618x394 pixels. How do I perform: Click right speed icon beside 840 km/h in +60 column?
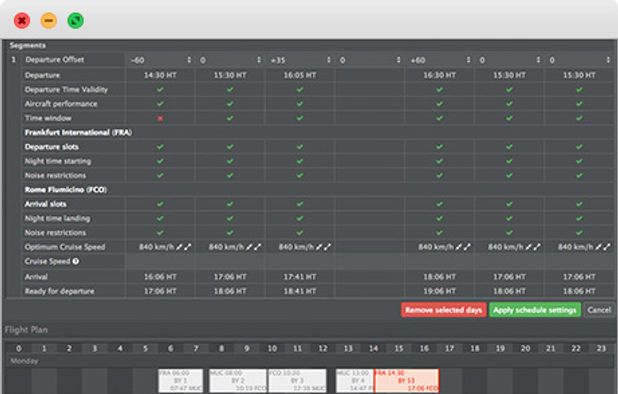click(467, 247)
